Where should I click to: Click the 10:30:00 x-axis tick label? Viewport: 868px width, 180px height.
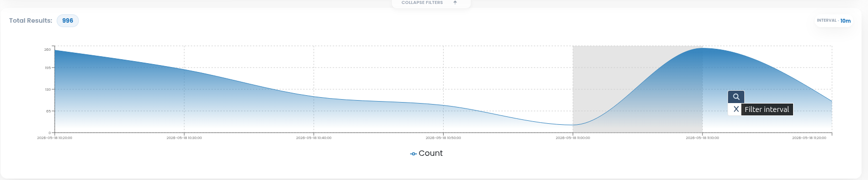pyautogui.click(x=184, y=138)
